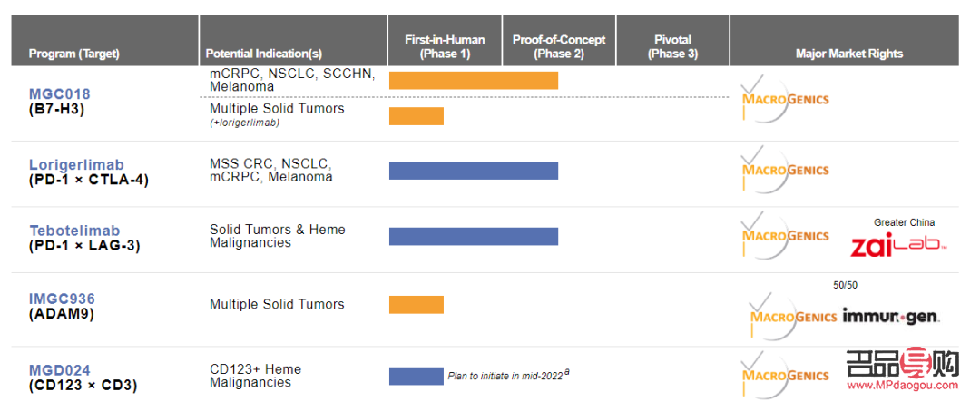Click the ImmunoGen logo
The image size is (980, 412).
(x=890, y=317)
